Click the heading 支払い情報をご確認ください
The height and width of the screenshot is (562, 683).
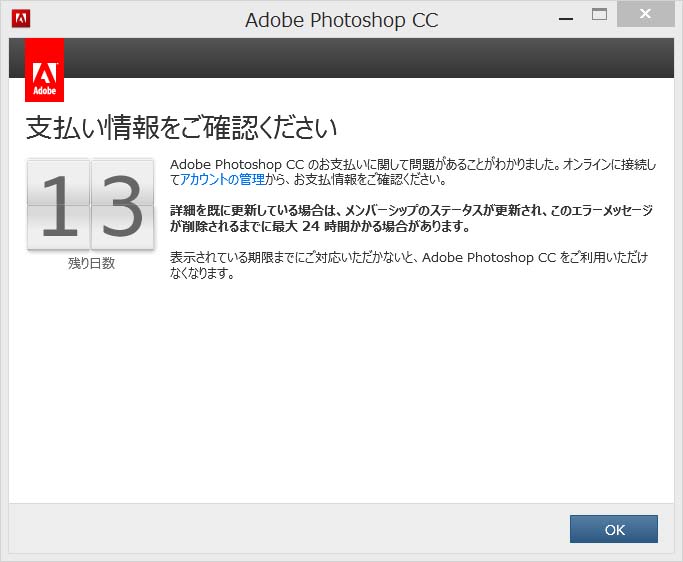click(181, 128)
